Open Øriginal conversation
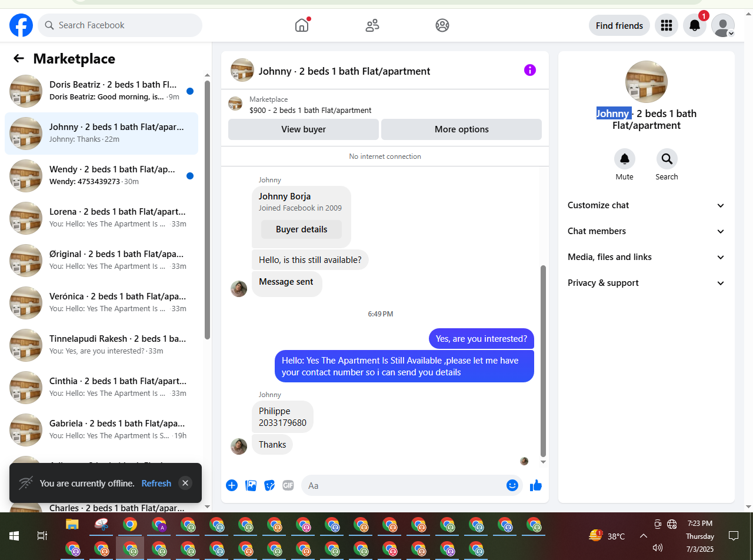753x560 pixels. click(x=101, y=261)
